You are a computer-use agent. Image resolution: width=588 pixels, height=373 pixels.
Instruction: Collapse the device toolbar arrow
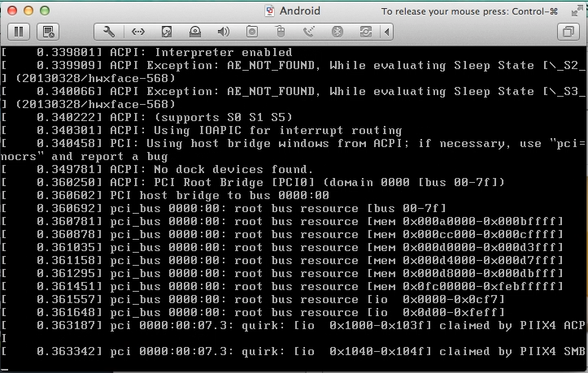pyautogui.click(x=386, y=32)
